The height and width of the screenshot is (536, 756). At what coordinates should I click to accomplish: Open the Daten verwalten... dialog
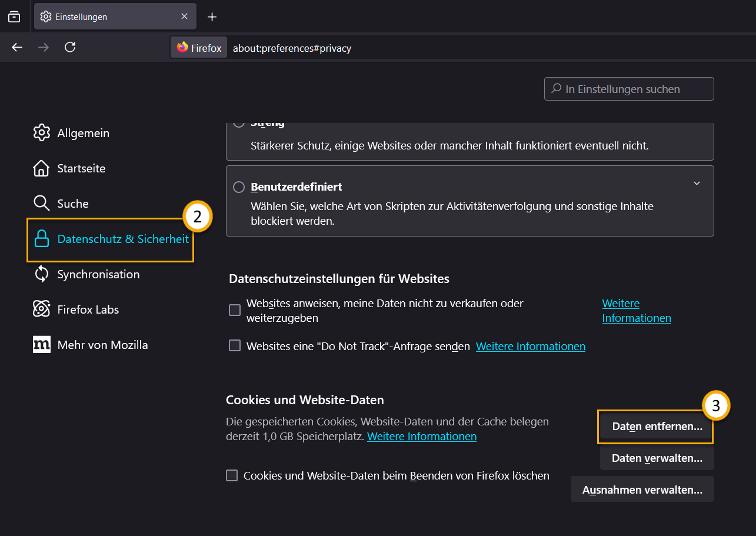pos(657,458)
